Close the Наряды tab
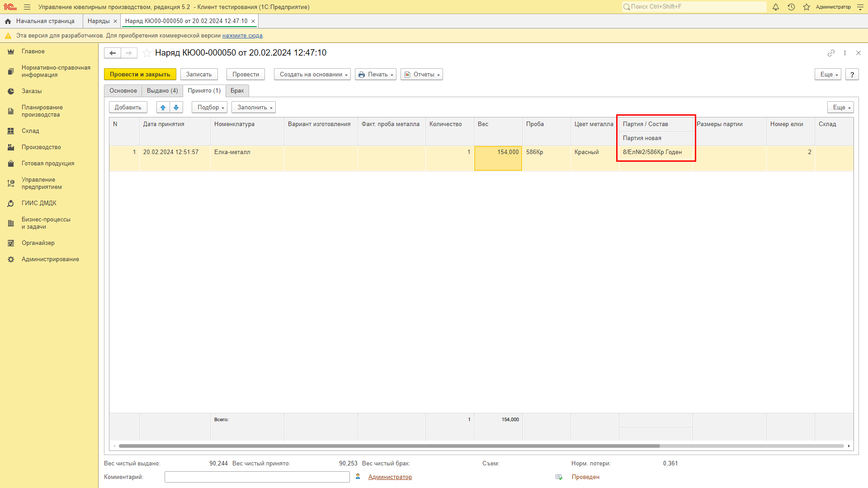 click(115, 21)
